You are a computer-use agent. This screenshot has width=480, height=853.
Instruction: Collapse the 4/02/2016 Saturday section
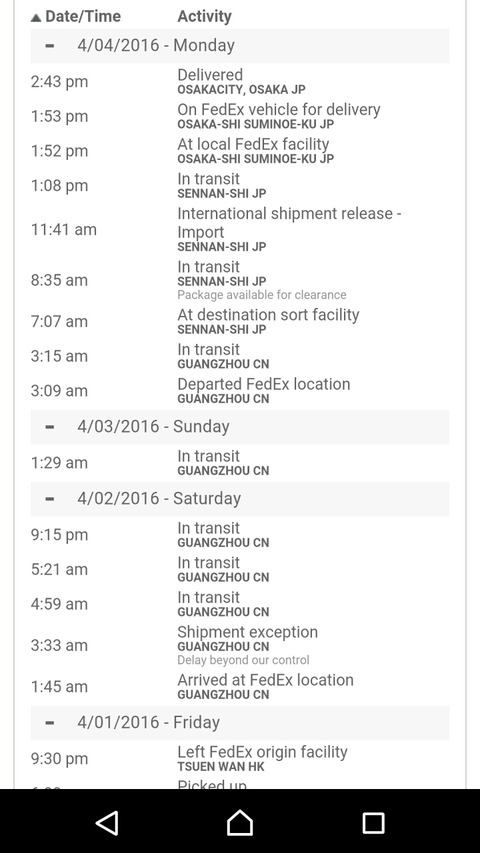50,499
